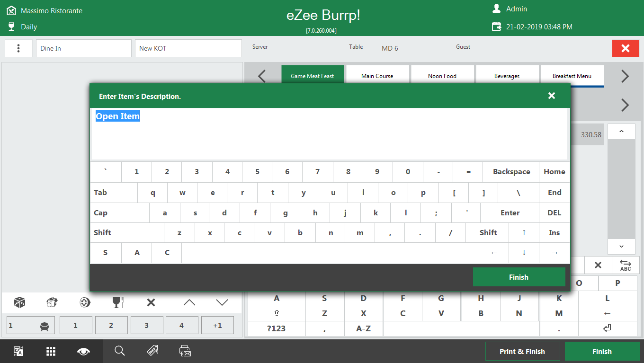Click the DEL key on dialog keyboard
The image size is (644, 363).
coord(555,213)
